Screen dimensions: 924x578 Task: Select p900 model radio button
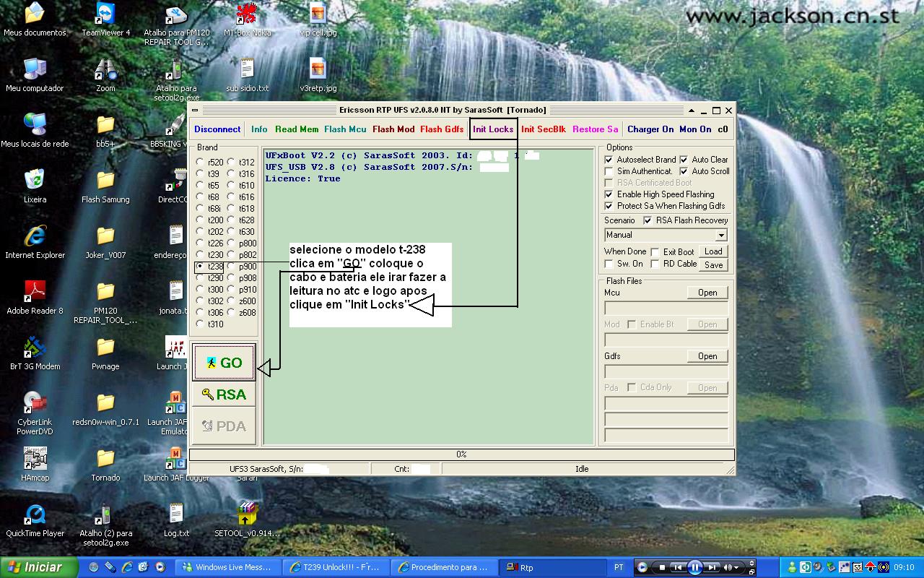[x=231, y=267]
